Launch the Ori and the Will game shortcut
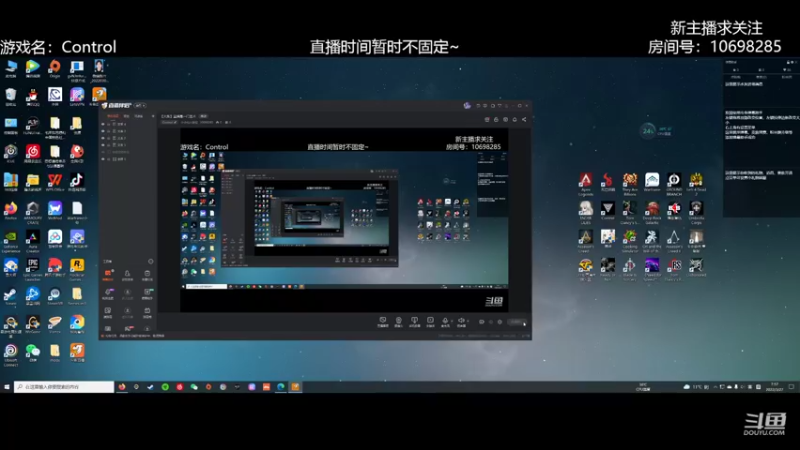Viewport: 800px width, 450px height. point(652,241)
